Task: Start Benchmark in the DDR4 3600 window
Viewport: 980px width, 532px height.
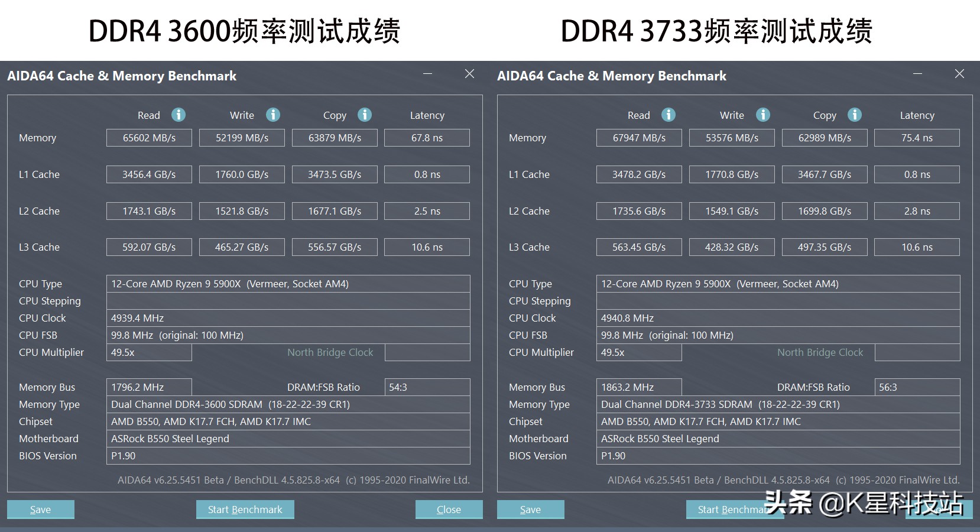Action: tap(245, 509)
